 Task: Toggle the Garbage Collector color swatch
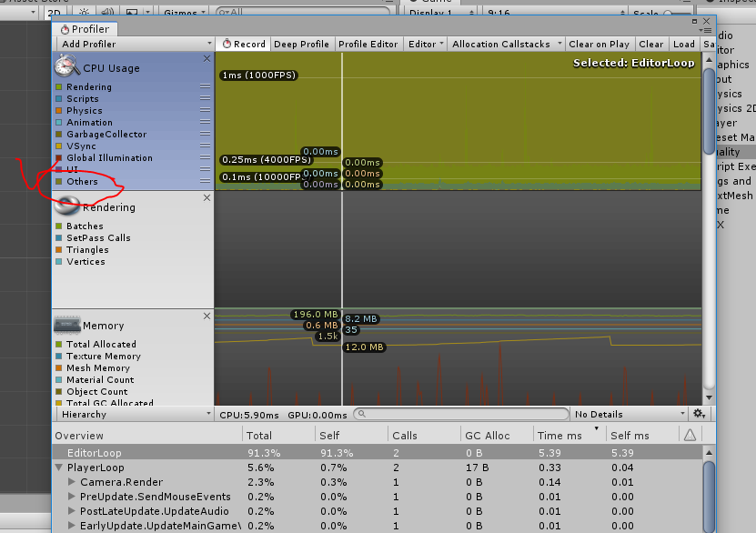click(58, 135)
